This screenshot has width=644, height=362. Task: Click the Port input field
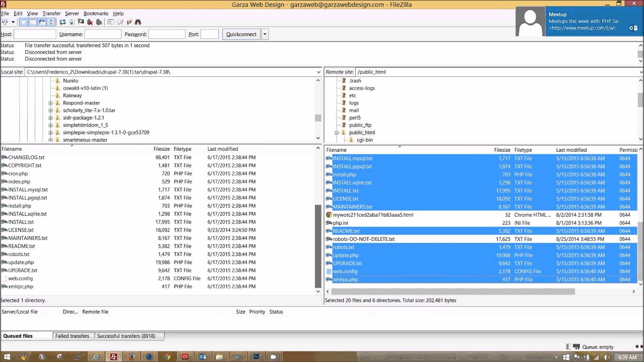(209, 34)
